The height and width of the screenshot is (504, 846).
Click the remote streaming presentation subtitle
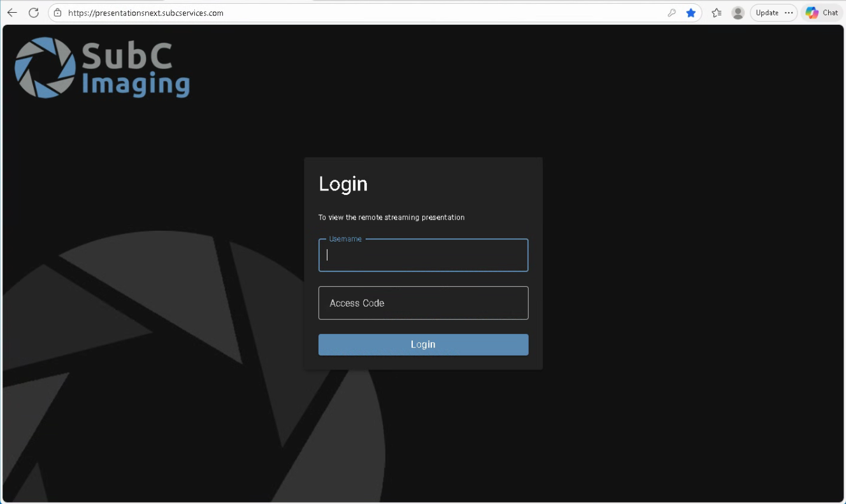click(x=391, y=218)
